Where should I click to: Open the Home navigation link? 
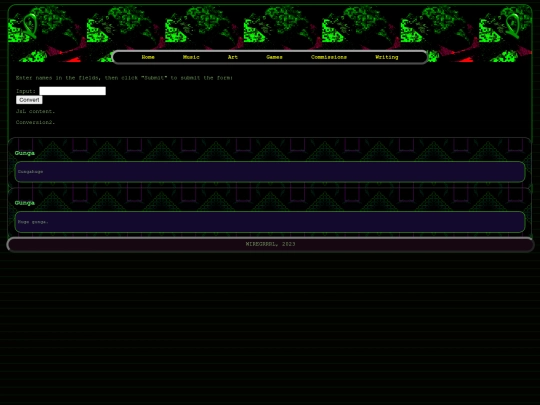pyautogui.click(x=148, y=57)
